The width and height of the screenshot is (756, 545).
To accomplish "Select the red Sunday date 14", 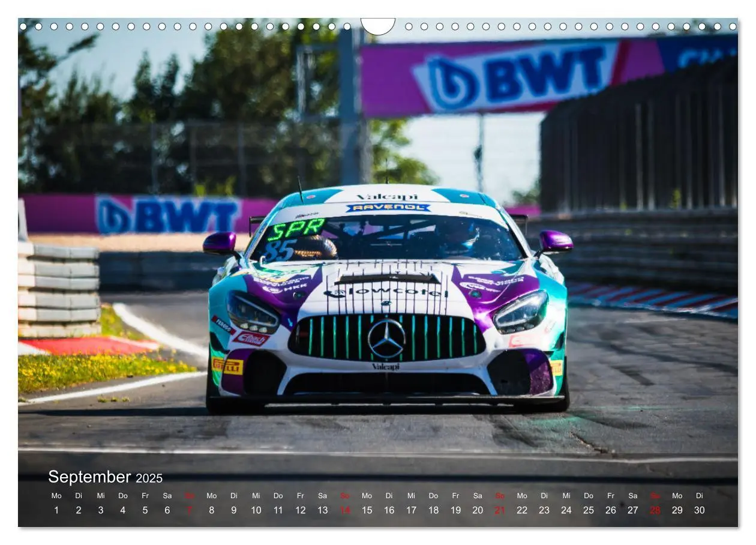I will 345,510.
